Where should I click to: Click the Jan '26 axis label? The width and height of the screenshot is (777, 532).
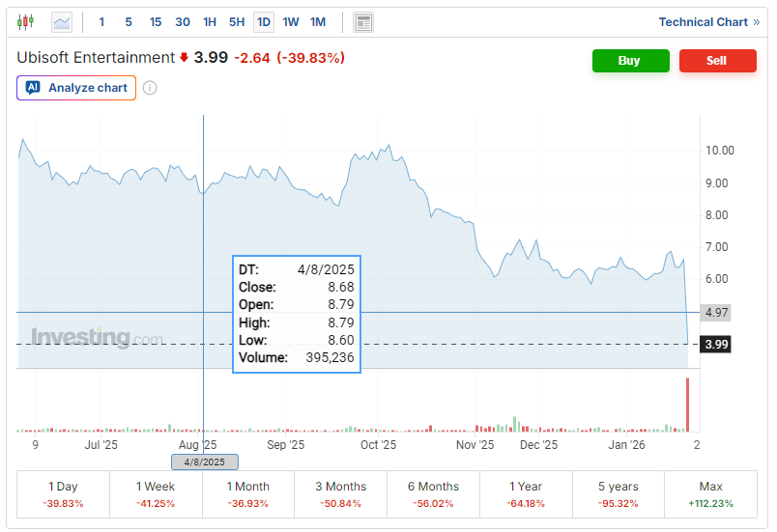626,445
